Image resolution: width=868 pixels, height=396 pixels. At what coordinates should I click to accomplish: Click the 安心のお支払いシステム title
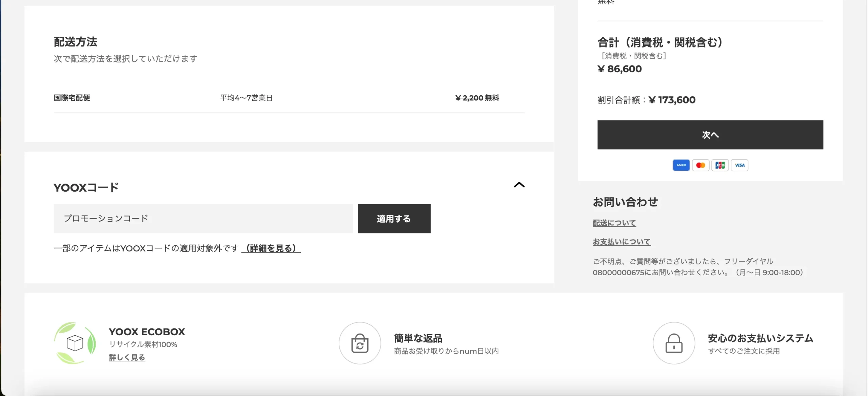tap(761, 338)
